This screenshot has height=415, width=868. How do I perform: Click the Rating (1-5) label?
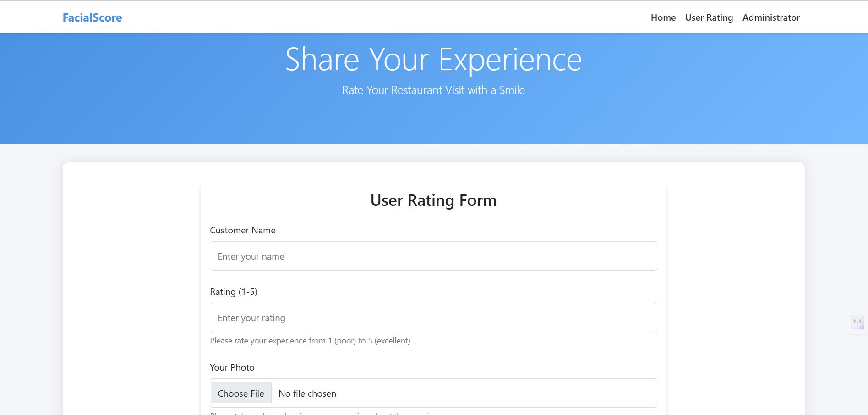point(234,292)
